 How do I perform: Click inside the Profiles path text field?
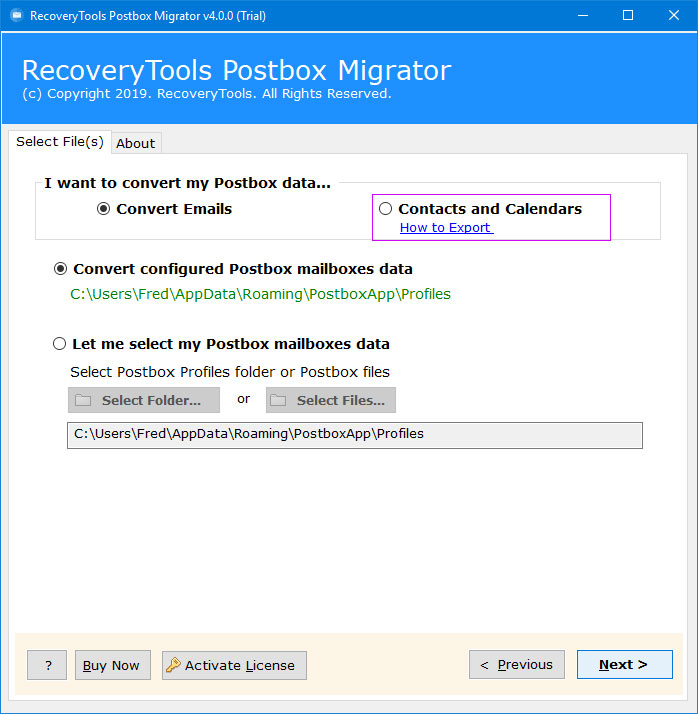(355, 435)
